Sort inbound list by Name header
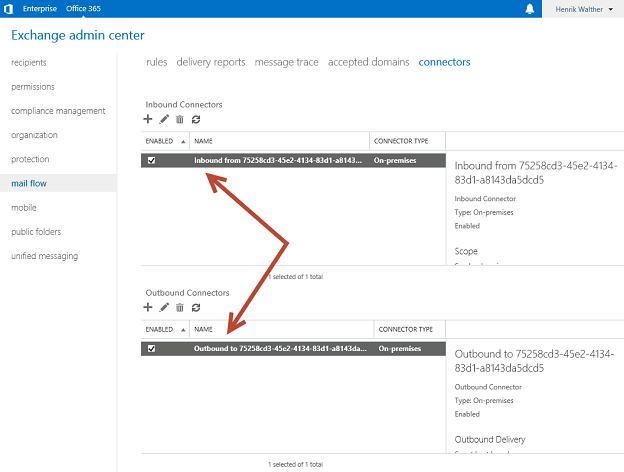Screen dimensions: 624x472 [279, 141]
